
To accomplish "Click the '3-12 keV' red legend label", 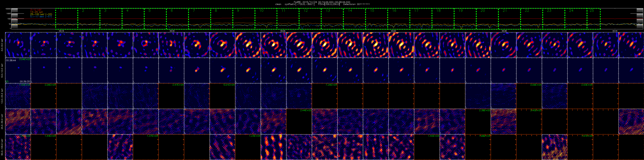I will (x=36, y=10).
